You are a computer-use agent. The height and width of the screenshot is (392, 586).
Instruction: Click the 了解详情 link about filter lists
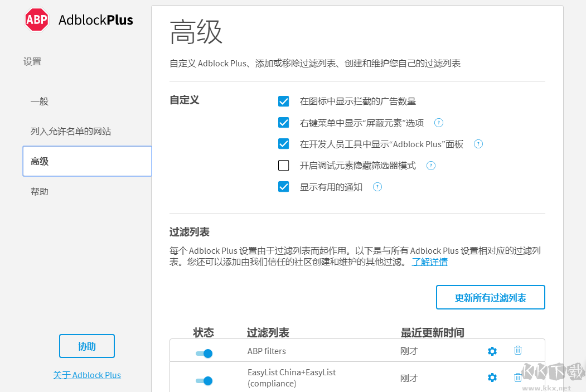pos(429,261)
